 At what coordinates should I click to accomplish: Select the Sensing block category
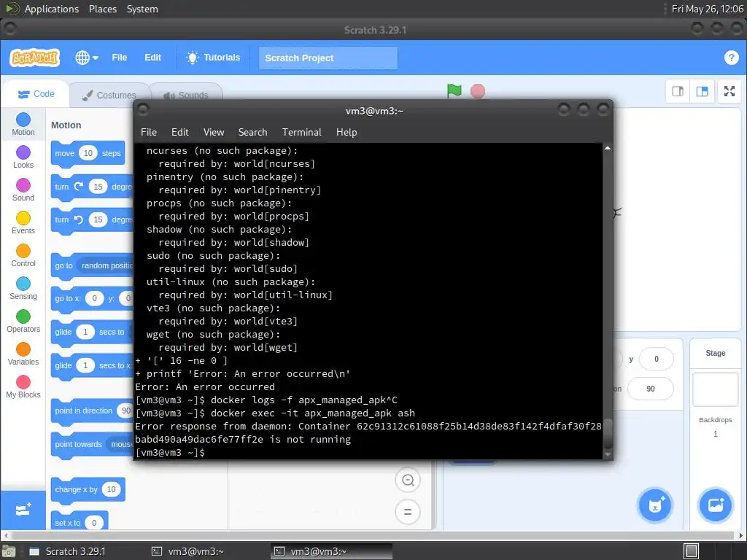[23, 289]
